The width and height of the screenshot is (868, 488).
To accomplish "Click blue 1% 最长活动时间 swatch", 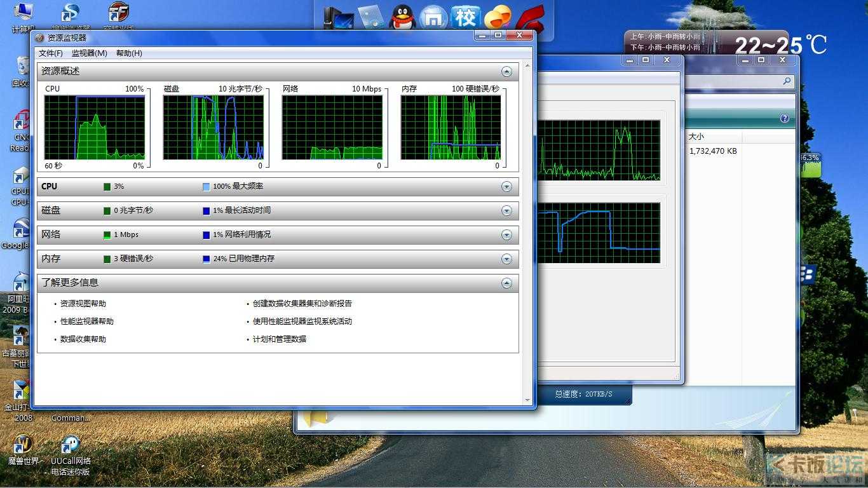I will (x=206, y=211).
